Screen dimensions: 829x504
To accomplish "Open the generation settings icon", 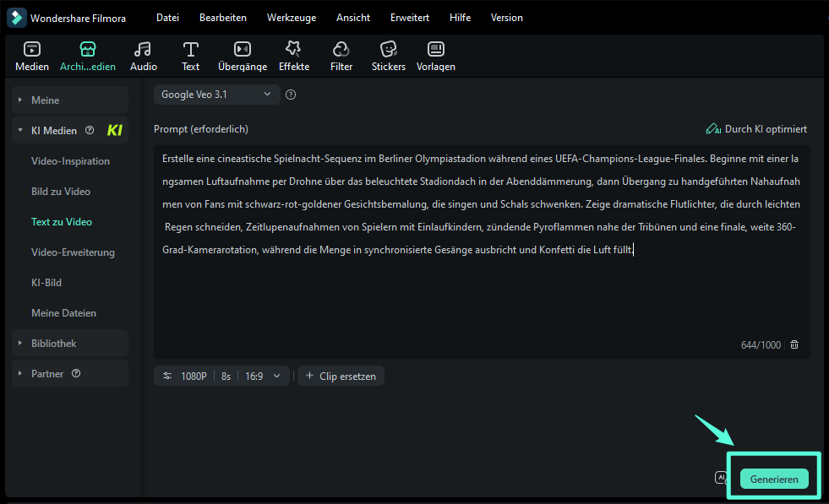I will click(166, 376).
